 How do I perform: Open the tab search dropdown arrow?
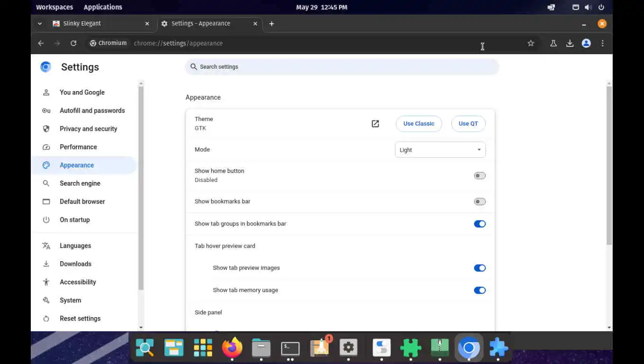tap(40, 24)
